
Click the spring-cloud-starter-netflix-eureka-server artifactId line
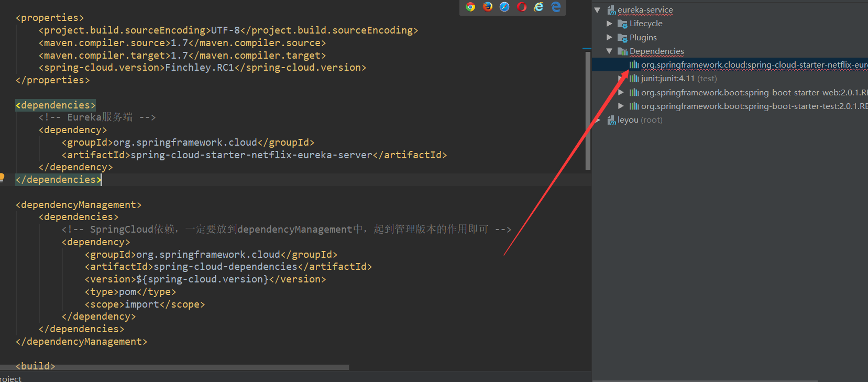point(254,155)
